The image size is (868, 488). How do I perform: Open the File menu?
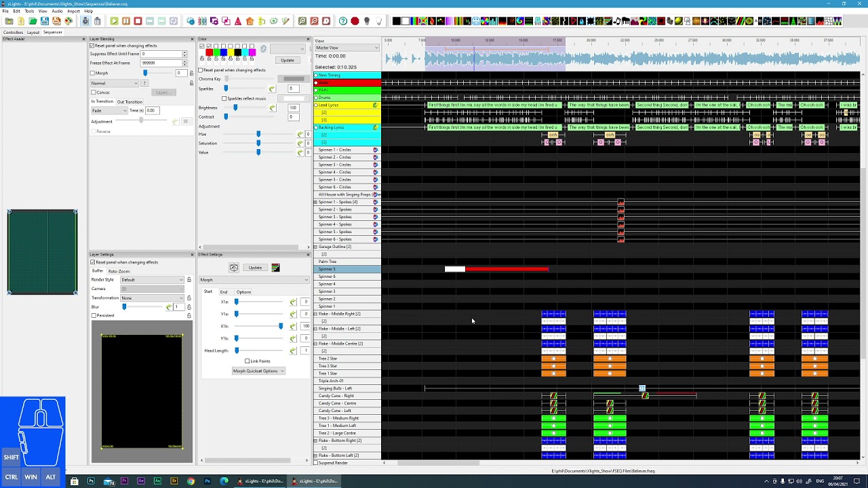tap(5, 12)
